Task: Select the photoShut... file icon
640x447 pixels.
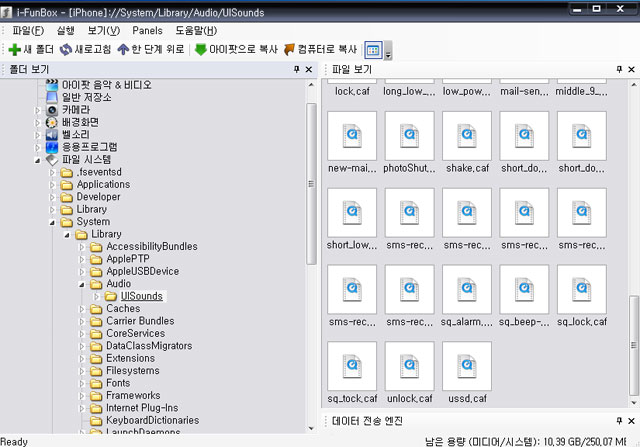Action: (x=409, y=136)
